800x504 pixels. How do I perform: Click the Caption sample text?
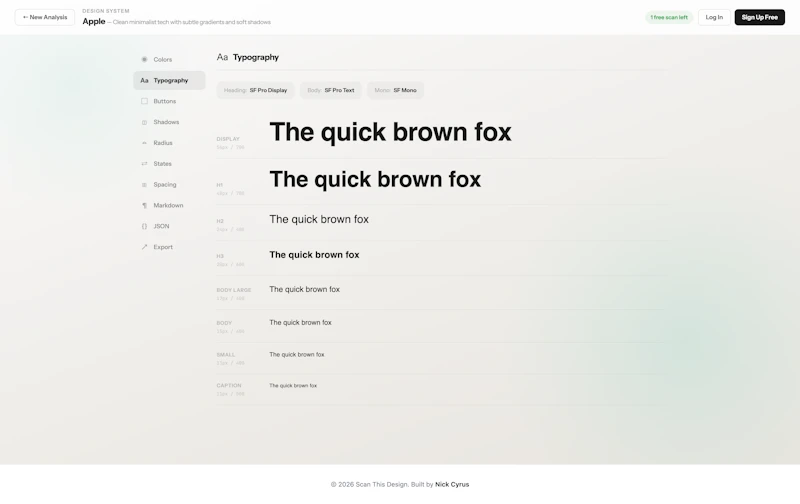[x=293, y=386]
